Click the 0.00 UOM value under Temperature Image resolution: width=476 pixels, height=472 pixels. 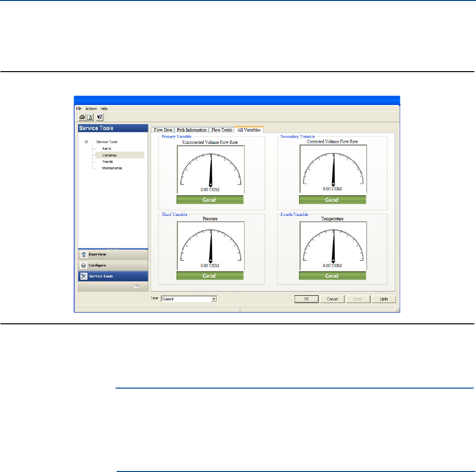click(332, 265)
